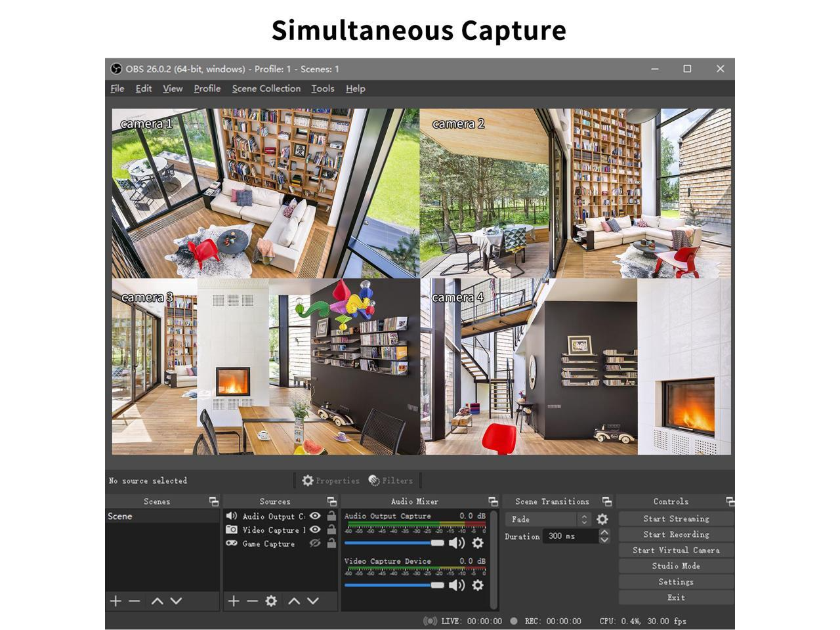The height and width of the screenshot is (630, 840).
Task: Show the Game Capture source
Action: 315,543
